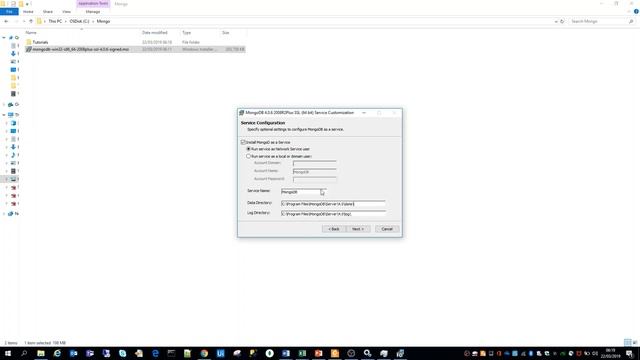Viewport: 640px width, 360px height.
Task: Open Explorer help icon
Action: point(636,11)
